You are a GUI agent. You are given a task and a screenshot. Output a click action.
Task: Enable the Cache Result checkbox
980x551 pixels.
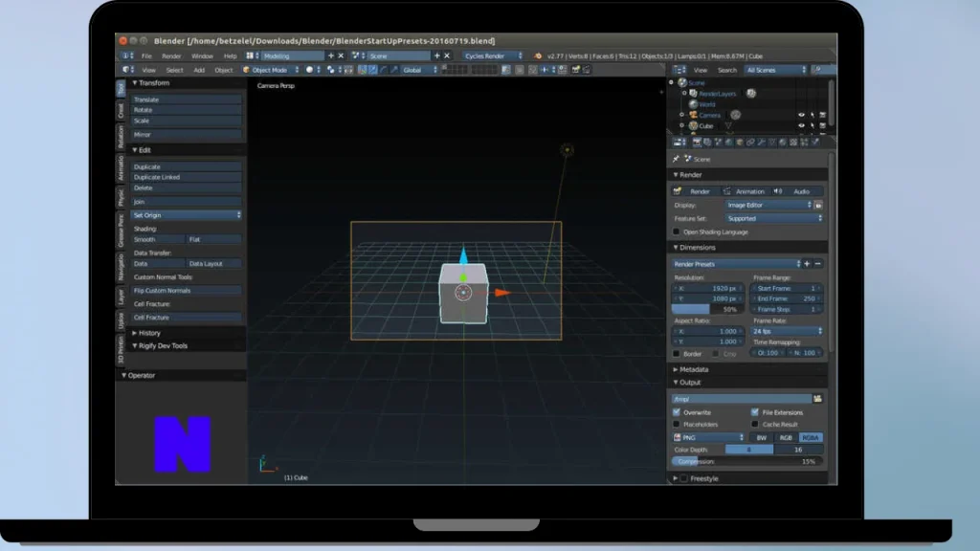pos(755,424)
